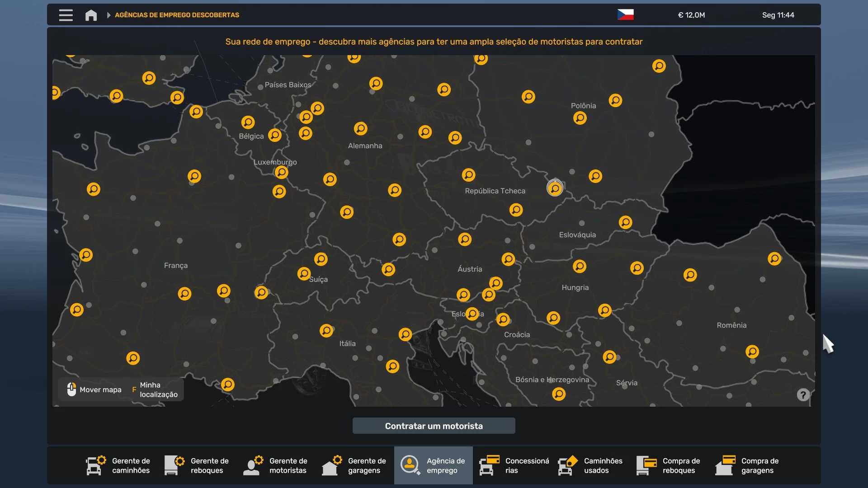Click the breadcrumb arrow before Agências de emprego
The height and width of the screenshot is (488, 868).
point(108,15)
